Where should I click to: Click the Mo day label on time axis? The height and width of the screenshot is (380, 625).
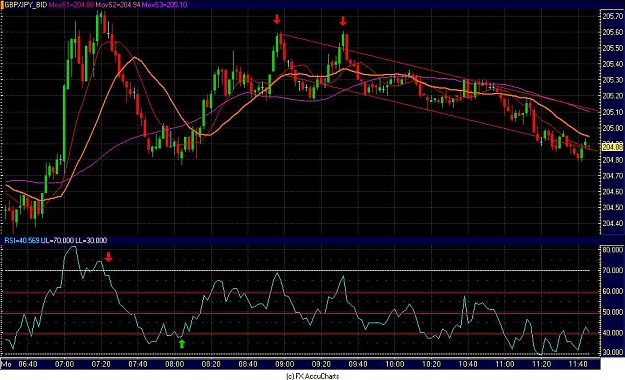(x=6, y=364)
